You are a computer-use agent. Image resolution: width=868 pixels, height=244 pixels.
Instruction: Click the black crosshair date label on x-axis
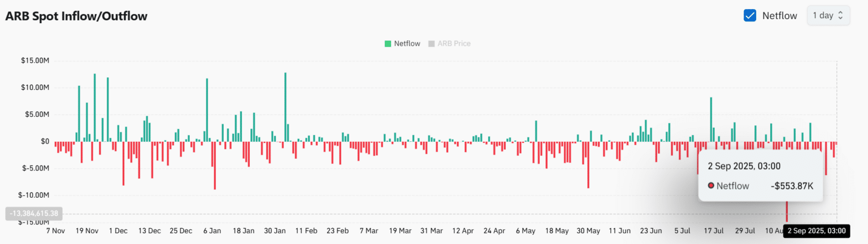816,231
